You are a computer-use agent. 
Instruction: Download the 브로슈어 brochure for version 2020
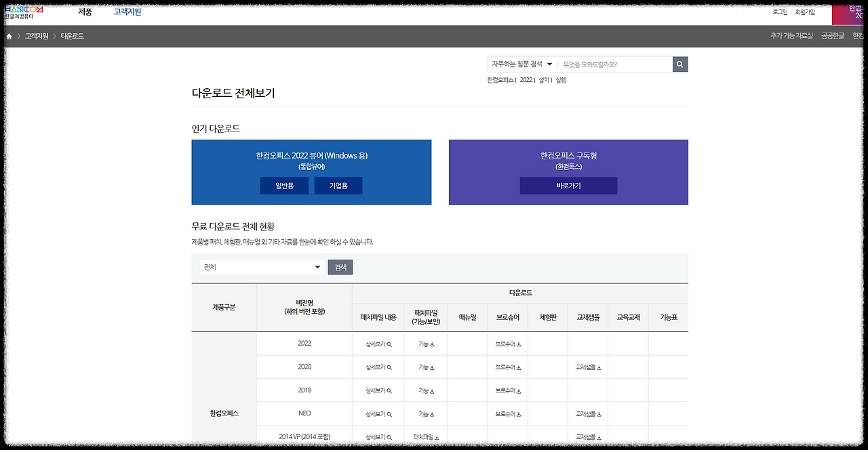click(x=507, y=367)
